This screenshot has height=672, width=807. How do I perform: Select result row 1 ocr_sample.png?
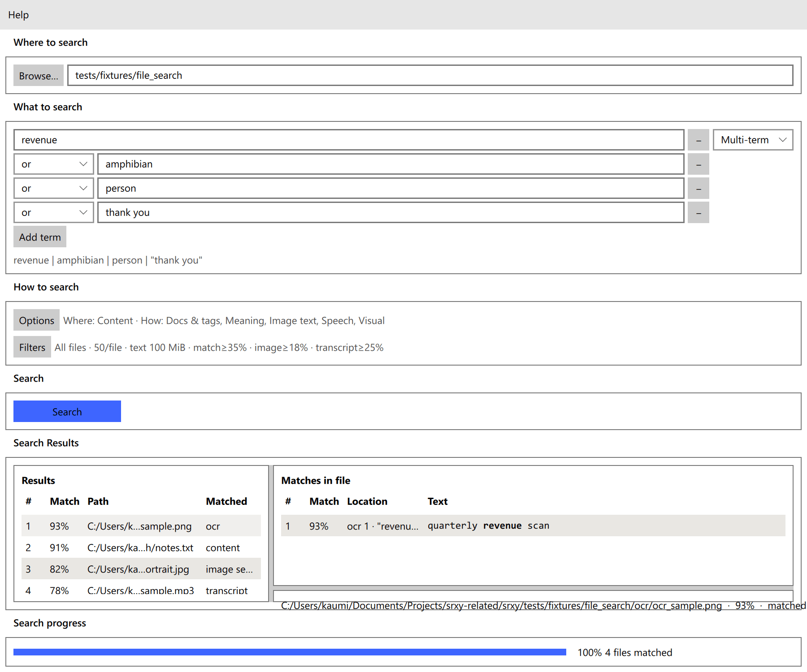141,526
